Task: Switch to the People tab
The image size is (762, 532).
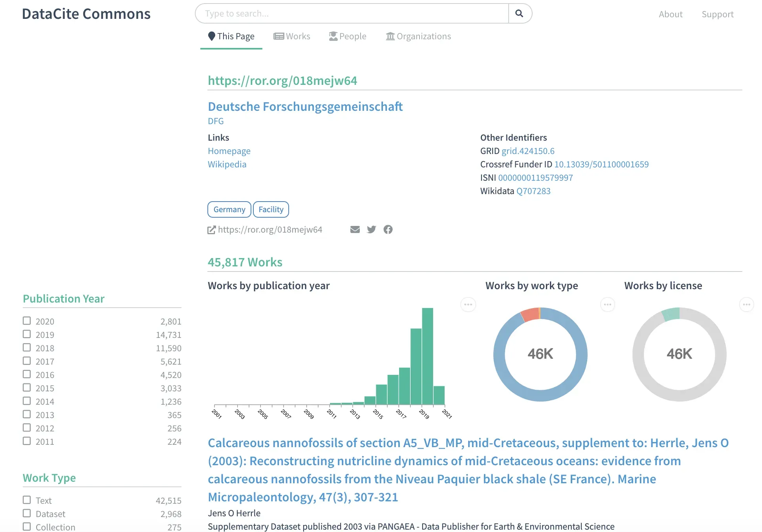Action: [348, 37]
